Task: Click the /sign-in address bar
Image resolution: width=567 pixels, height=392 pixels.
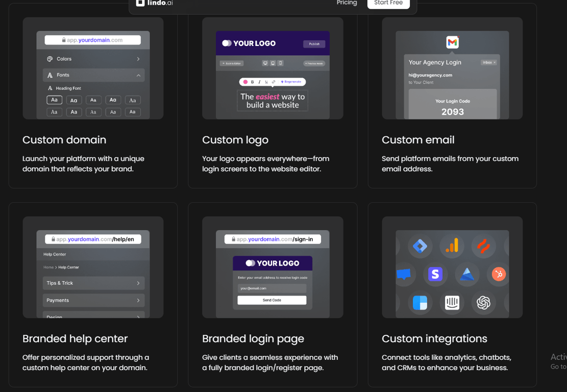Action: click(273, 239)
